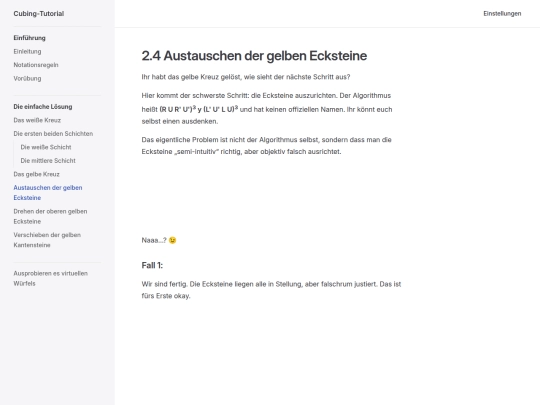The height and width of the screenshot is (405, 540).
Task: Open Einstellungen in the top bar
Action: [x=502, y=14]
